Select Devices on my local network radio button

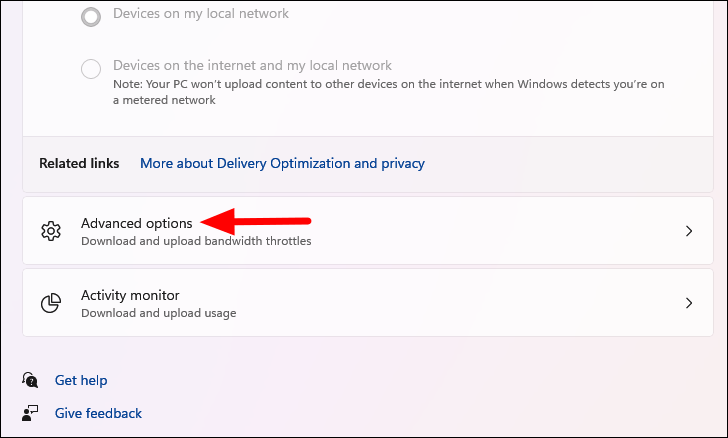(x=91, y=17)
